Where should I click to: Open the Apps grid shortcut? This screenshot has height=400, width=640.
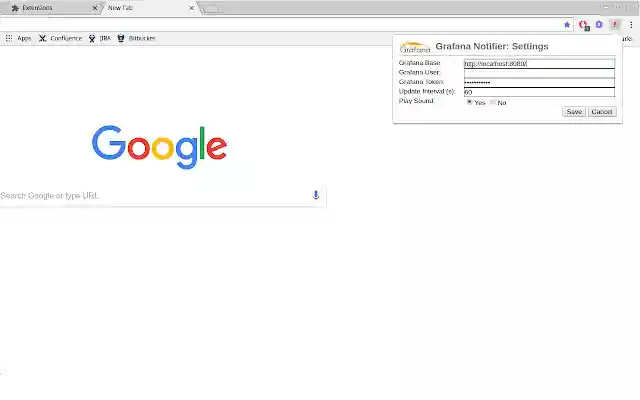[x=18, y=38]
